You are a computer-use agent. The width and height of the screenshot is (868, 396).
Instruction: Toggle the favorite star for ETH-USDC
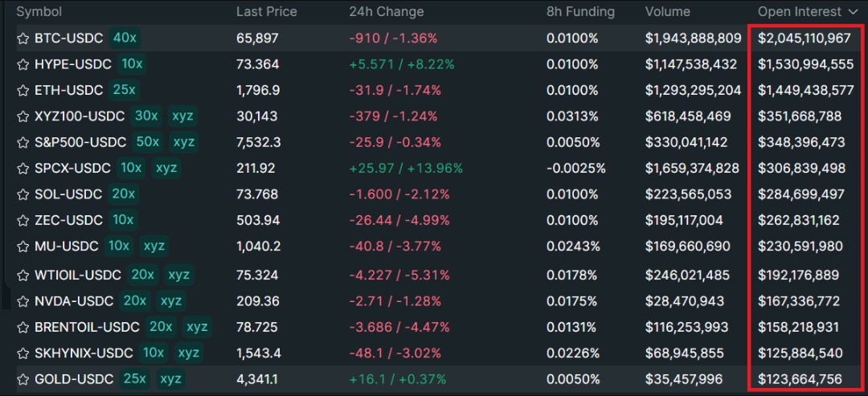click(x=23, y=90)
